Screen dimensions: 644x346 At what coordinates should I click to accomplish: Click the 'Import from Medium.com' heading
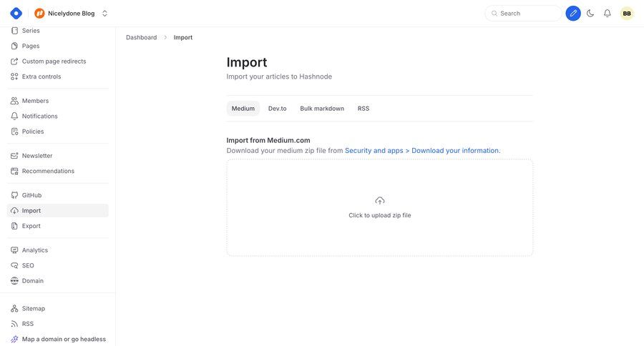point(268,140)
